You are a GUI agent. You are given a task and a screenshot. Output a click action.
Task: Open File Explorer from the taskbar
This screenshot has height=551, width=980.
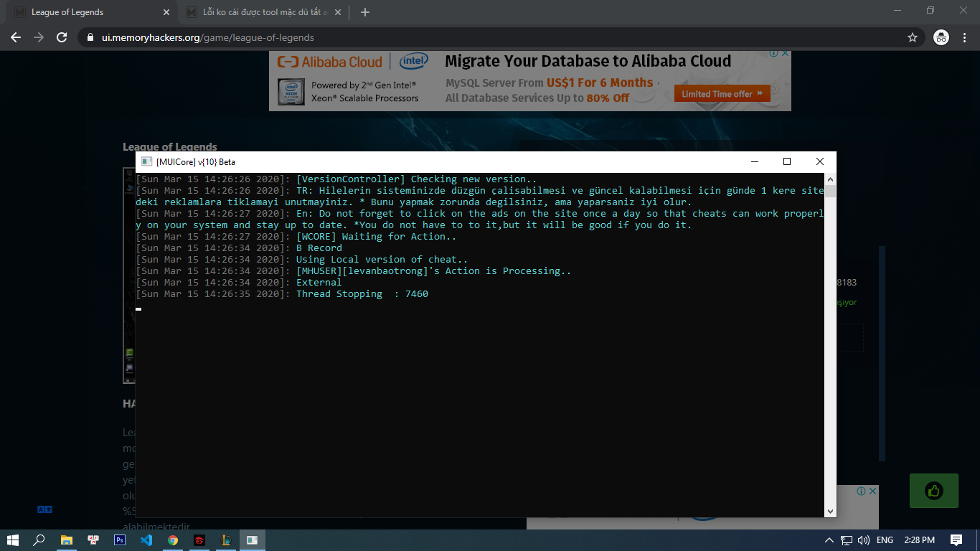pyautogui.click(x=67, y=540)
